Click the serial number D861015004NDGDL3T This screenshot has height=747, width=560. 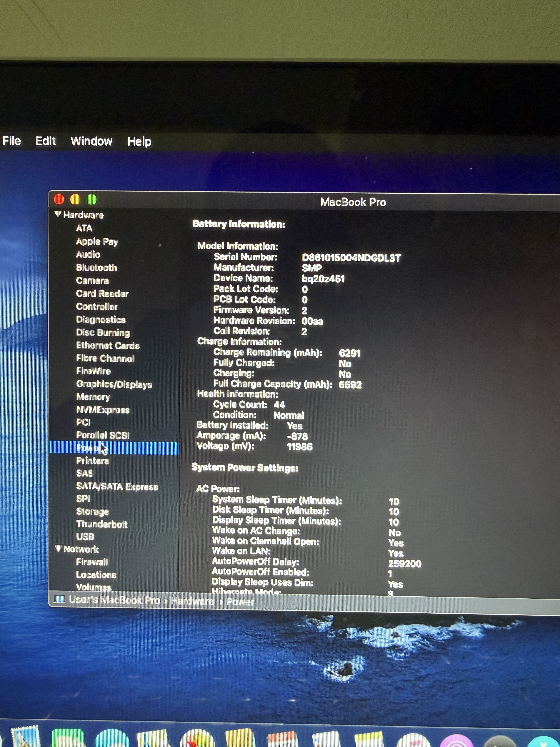click(351, 258)
